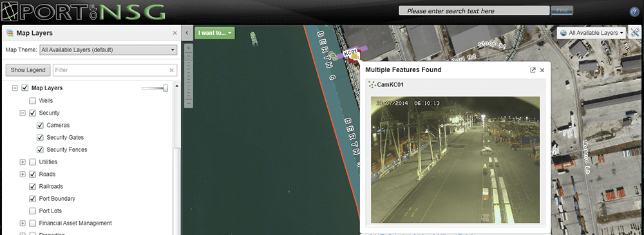The height and width of the screenshot is (235, 644).
Task: Open the Map Theme dropdown
Action: [108, 50]
